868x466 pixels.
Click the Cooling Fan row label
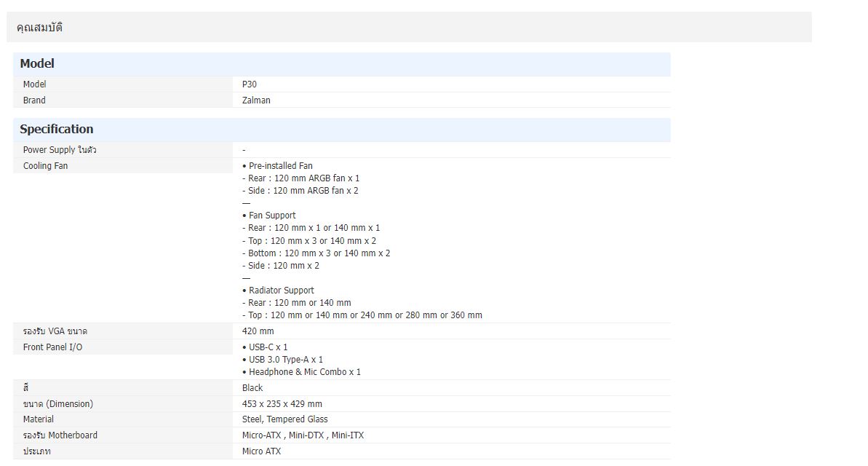coord(45,166)
